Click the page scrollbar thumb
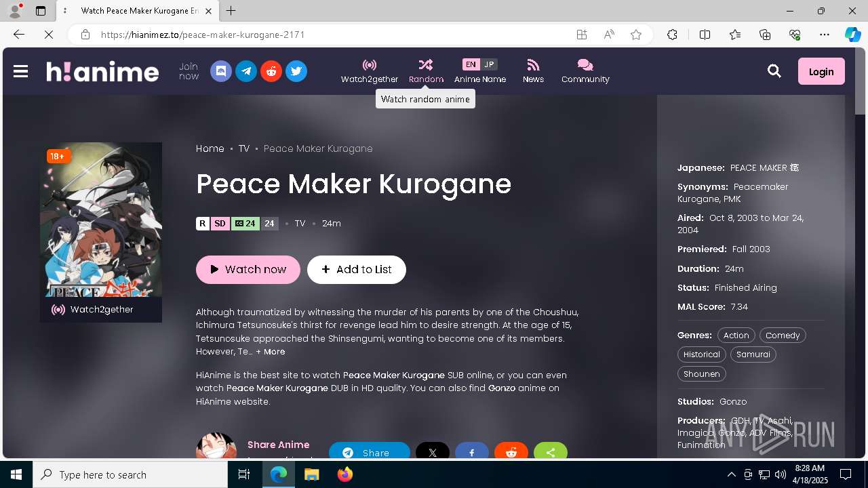Viewport: 868px width, 488px height. [860, 81]
